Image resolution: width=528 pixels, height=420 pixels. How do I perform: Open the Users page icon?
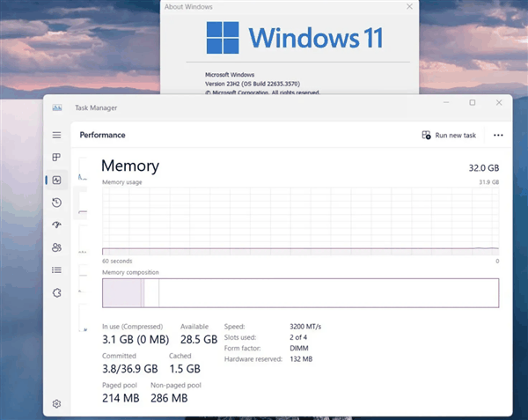pyautogui.click(x=56, y=247)
